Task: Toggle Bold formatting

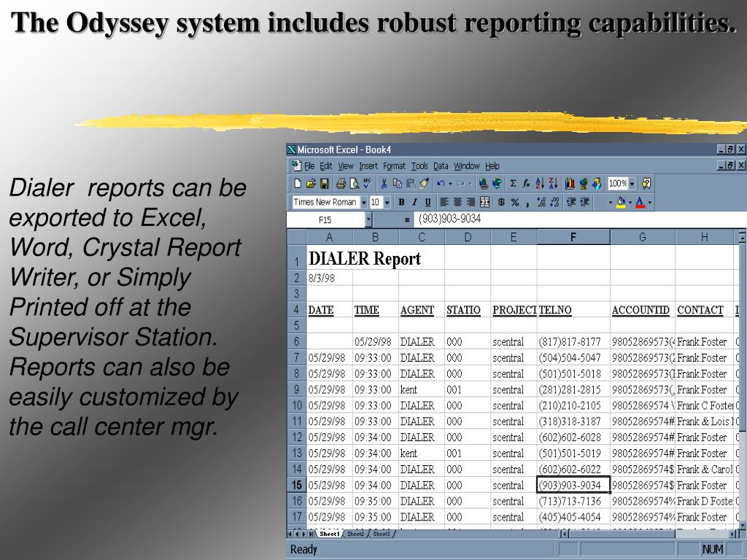Action: 402,203
